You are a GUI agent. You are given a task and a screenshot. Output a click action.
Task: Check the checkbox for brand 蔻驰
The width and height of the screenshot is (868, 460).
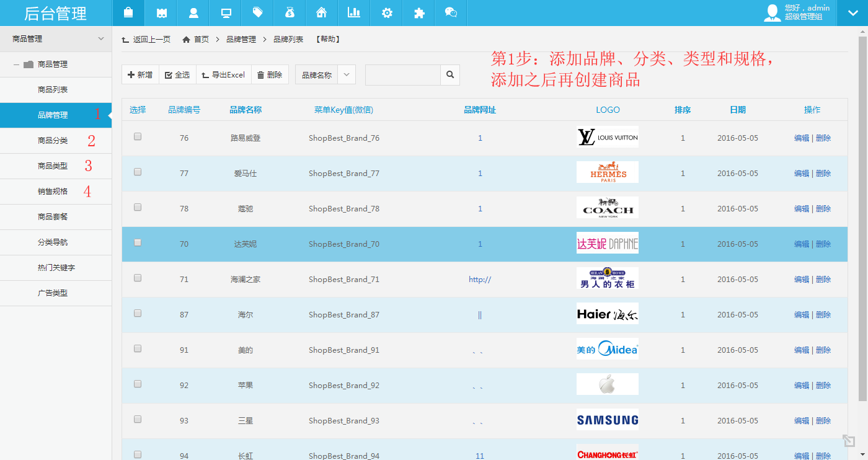[x=138, y=207]
